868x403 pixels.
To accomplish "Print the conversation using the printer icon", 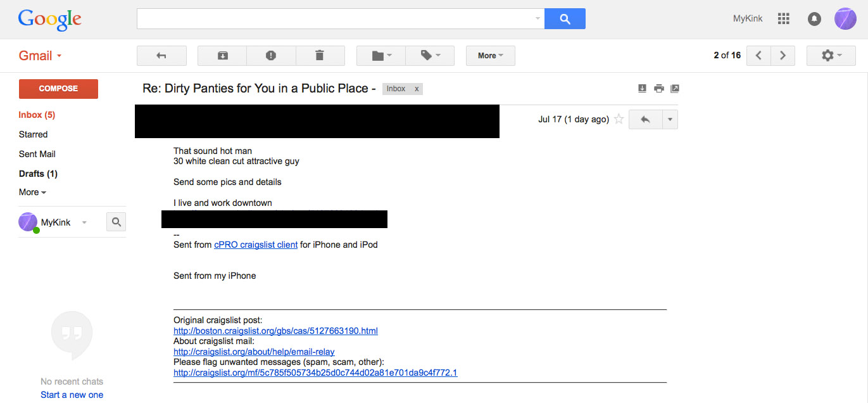I will (658, 89).
